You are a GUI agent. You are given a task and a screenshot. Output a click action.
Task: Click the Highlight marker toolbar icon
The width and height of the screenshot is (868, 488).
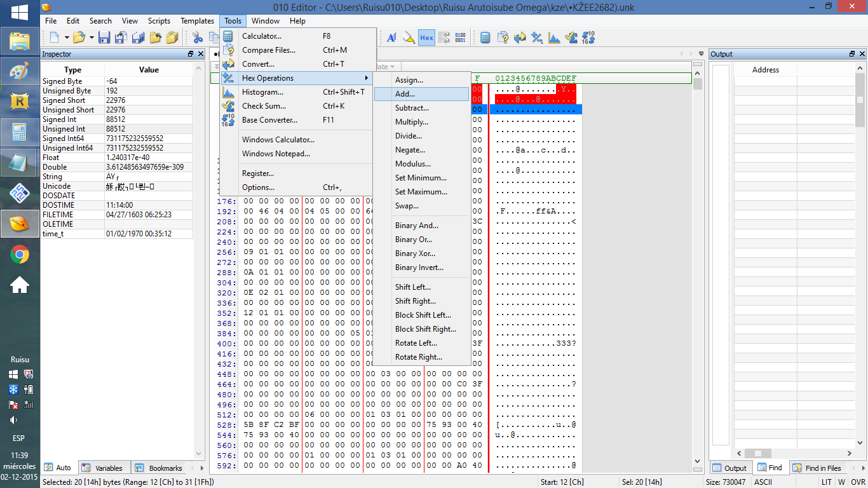point(409,37)
